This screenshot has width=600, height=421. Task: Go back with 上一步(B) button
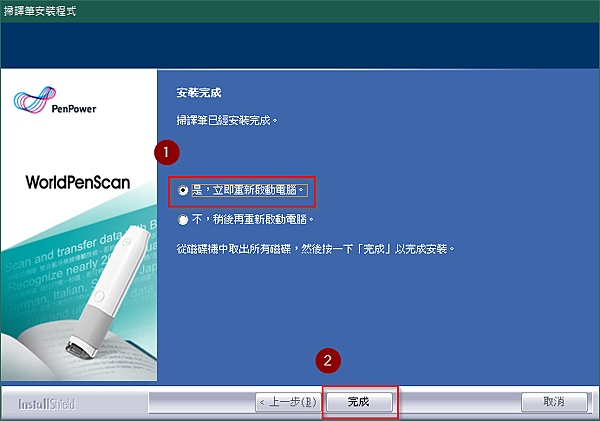click(288, 402)
